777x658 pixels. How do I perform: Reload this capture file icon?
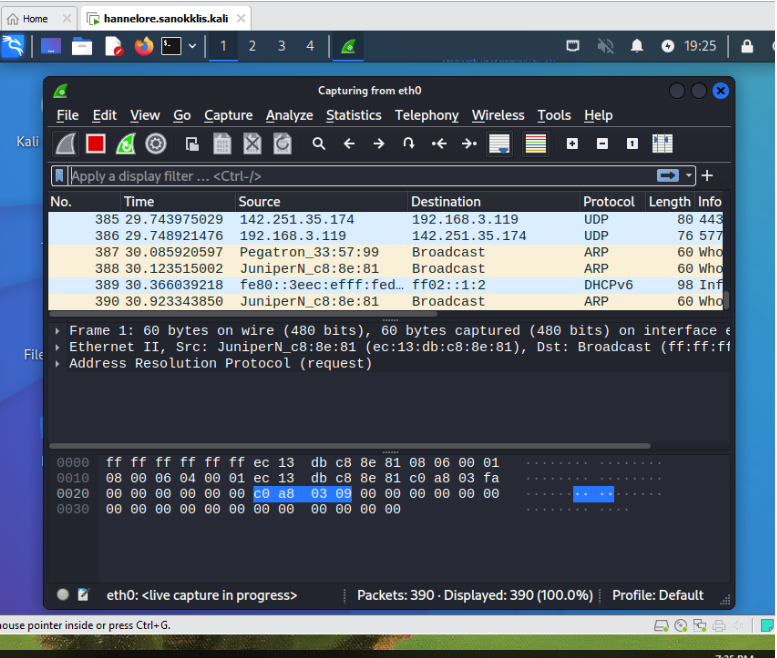282,144
